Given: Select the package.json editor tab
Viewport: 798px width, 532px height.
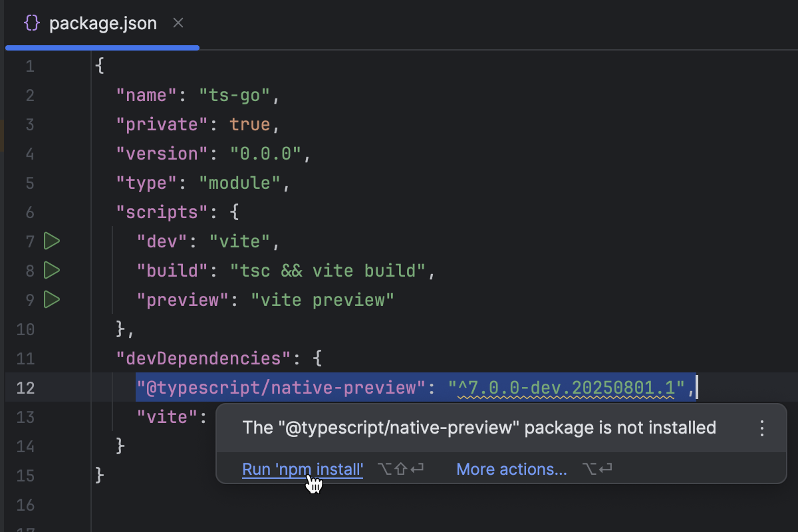Looking at the screenshot, I should 102,23.
